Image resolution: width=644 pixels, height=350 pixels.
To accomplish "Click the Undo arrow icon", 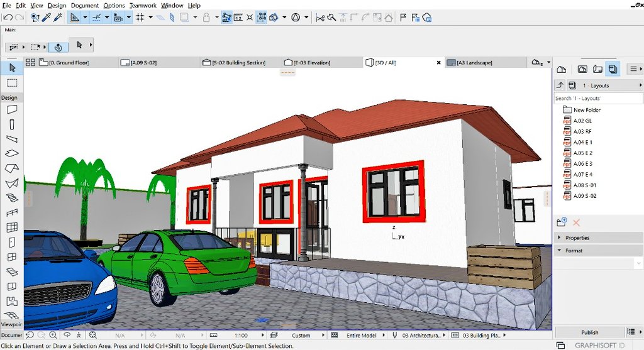I will [8, 18].
